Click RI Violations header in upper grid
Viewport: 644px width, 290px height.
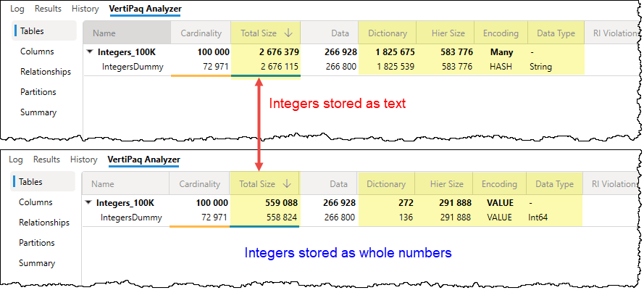(611, 33)
